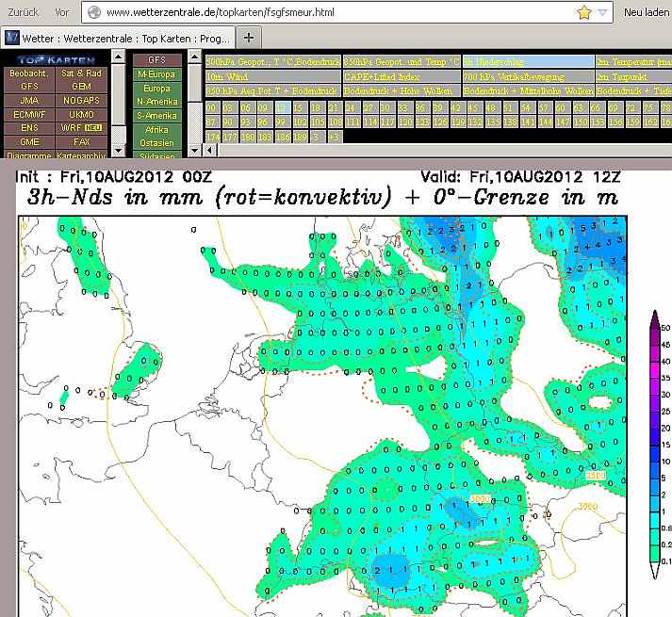This screenshot has height=617, width=672.
Task: Select forecast hour 174
Action: click(x=213, y=137)
